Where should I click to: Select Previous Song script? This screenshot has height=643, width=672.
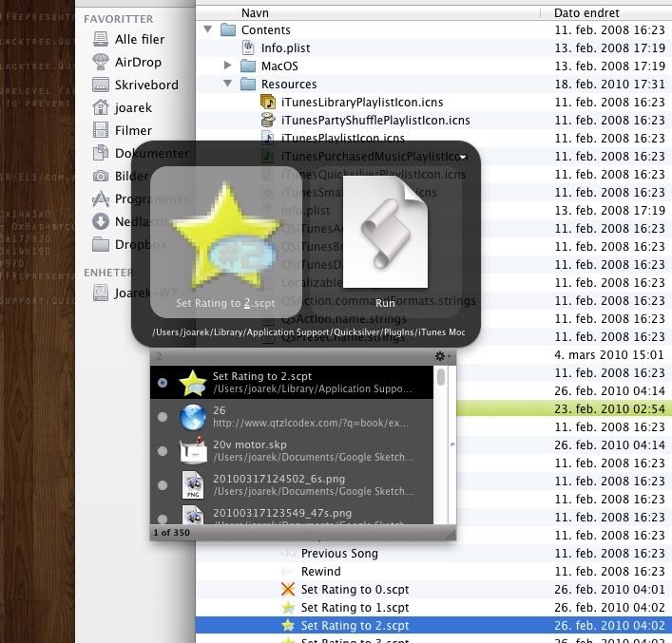click(339, 553)
